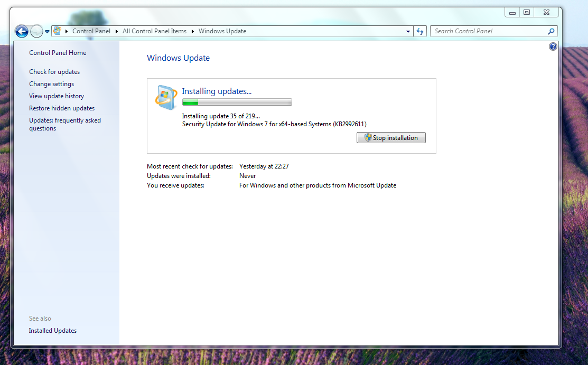Select the Control Panel breadcrumb
Image resolution: width=588 pixels, height=365 pixels.
coord(91,31)
